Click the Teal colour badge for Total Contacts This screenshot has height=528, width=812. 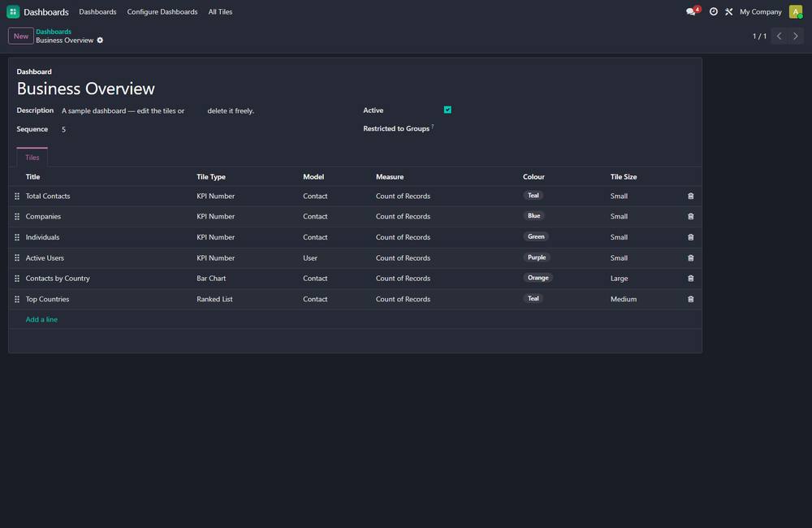coord(533,195)
